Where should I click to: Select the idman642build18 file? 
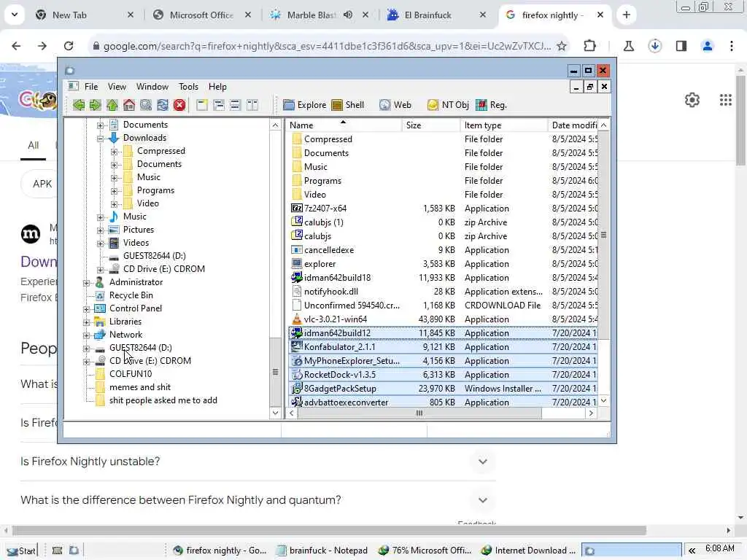point(337,278)
